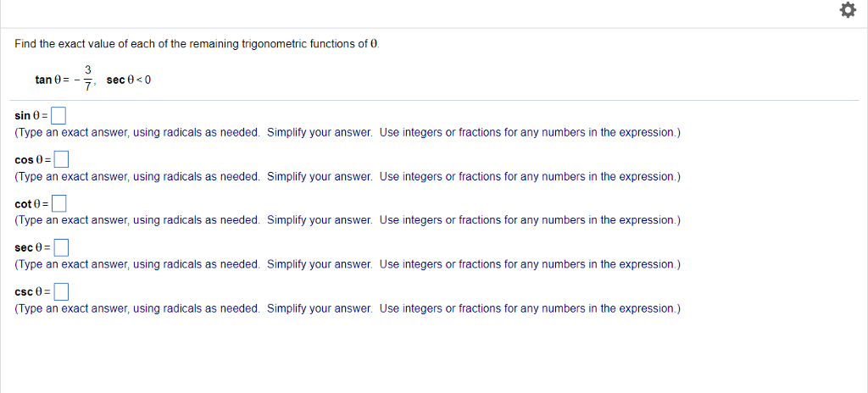
Task: Click the instruction text under csc θ
Action: 347,308
